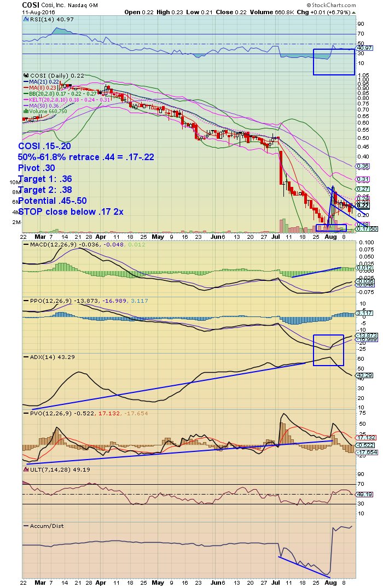The image size is (383, 588).
Task: Click the candlestick icon beside COSI (Daily)
Action: [x=26, y=76]
